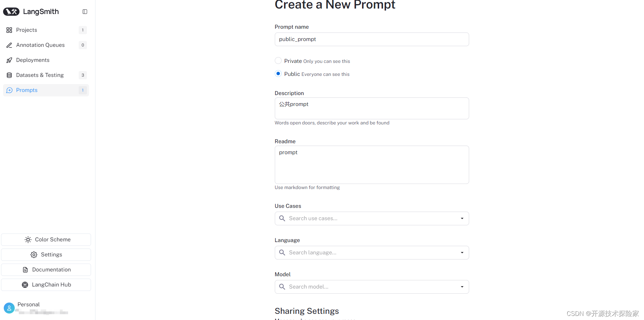This screenshot has width=644, height=320.
Task: Click the Projects grid icon
Action: [x=9, y=30]
